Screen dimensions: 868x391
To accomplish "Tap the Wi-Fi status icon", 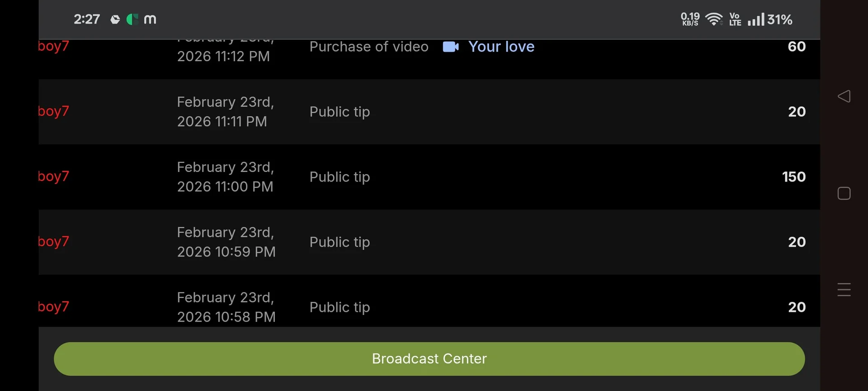I will pos(714,19).
